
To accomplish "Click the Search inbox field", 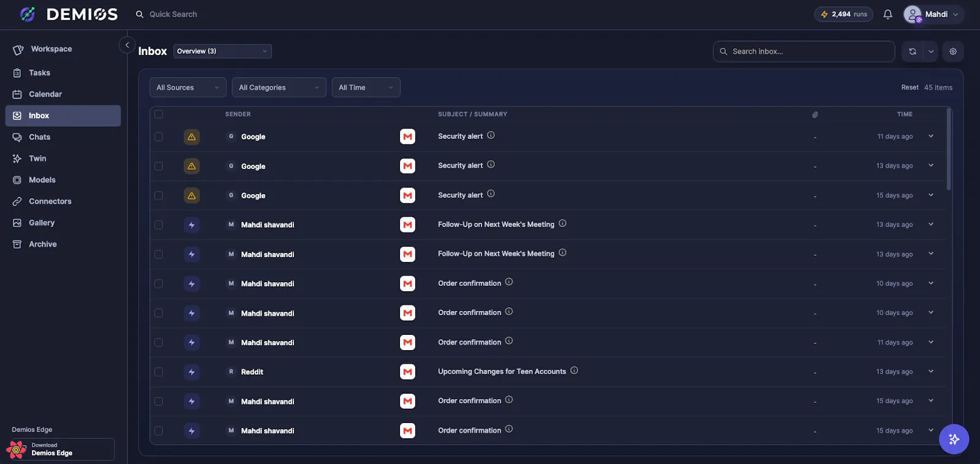I will 804,51.
